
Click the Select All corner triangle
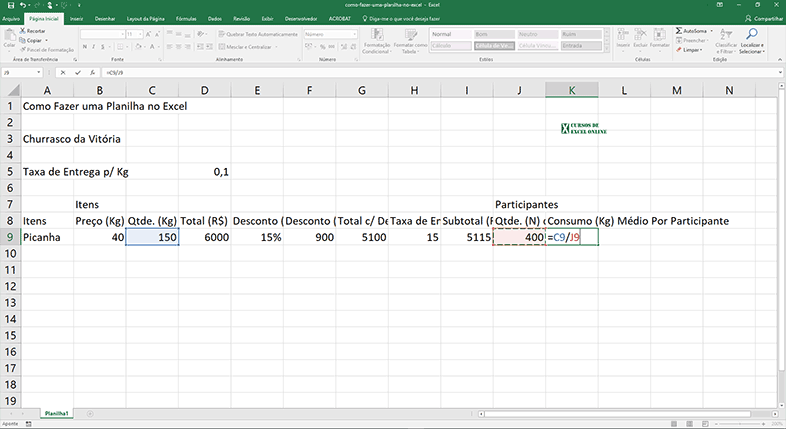click(x=13, y=90)
